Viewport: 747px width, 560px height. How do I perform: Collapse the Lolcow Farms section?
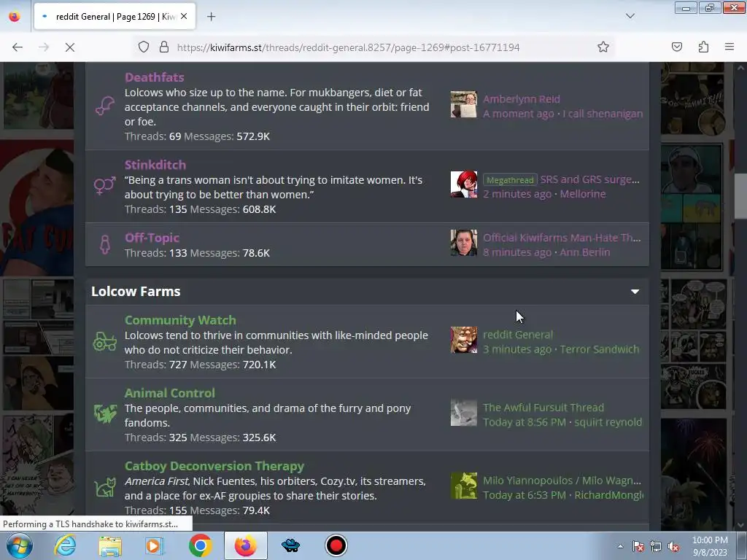pos(635,292)
